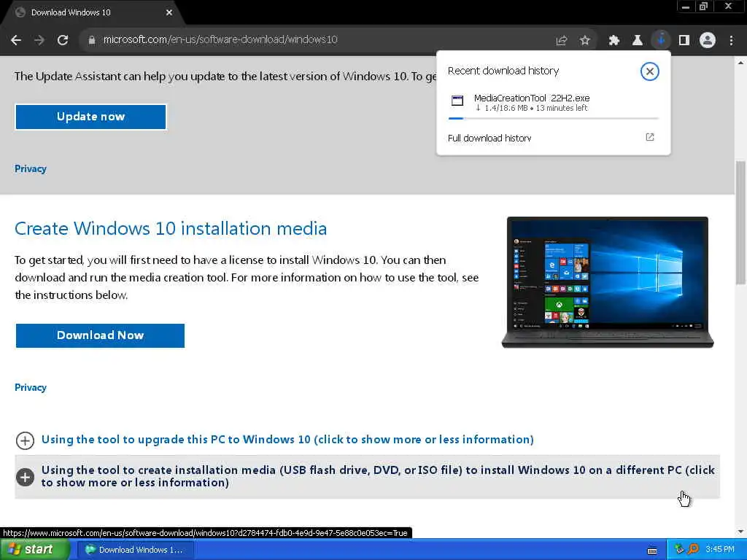Click the address bar URL text
This screenshot has width=747, height=560.
(x=220, y=39)
